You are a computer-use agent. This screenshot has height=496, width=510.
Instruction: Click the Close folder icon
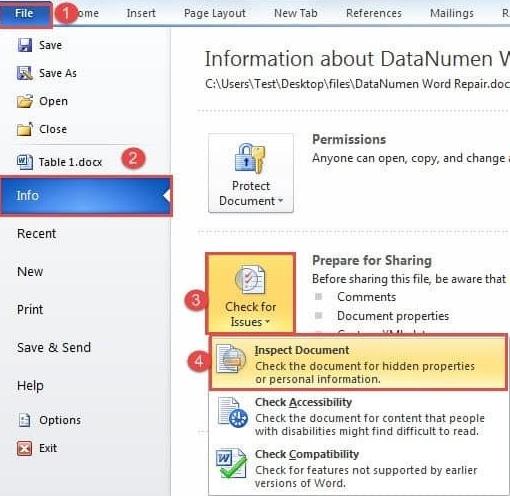point(25,129)
